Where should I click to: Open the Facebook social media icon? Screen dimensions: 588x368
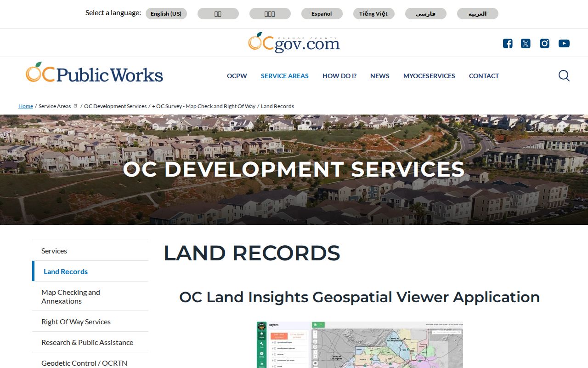[508, 44]
